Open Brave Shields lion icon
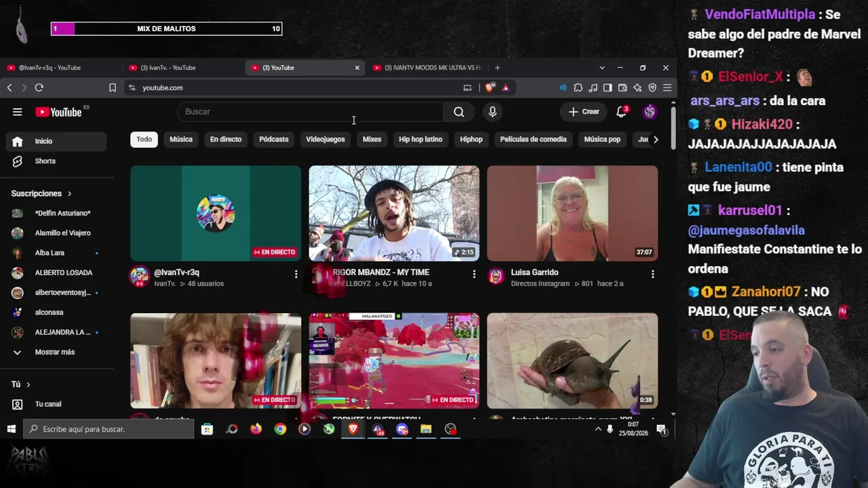The width and height of the screenshot is (868, 488). (x=490, y=87)
